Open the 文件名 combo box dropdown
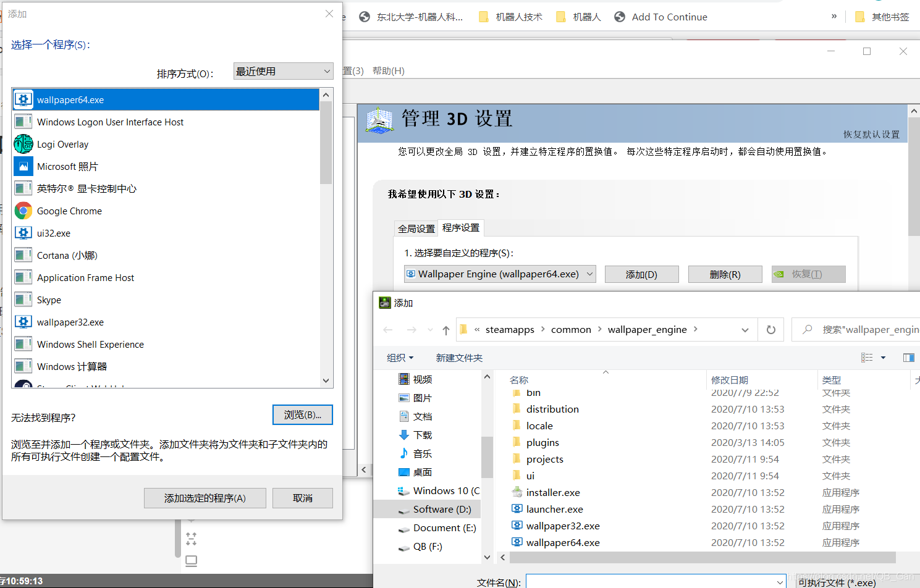Viewport: 920px width, 588px height. tap(780, 582)
